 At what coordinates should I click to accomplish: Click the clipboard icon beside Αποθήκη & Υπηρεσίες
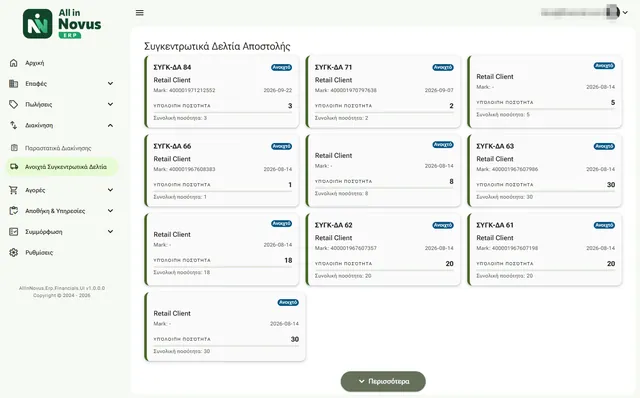click(x=13, y=211)
